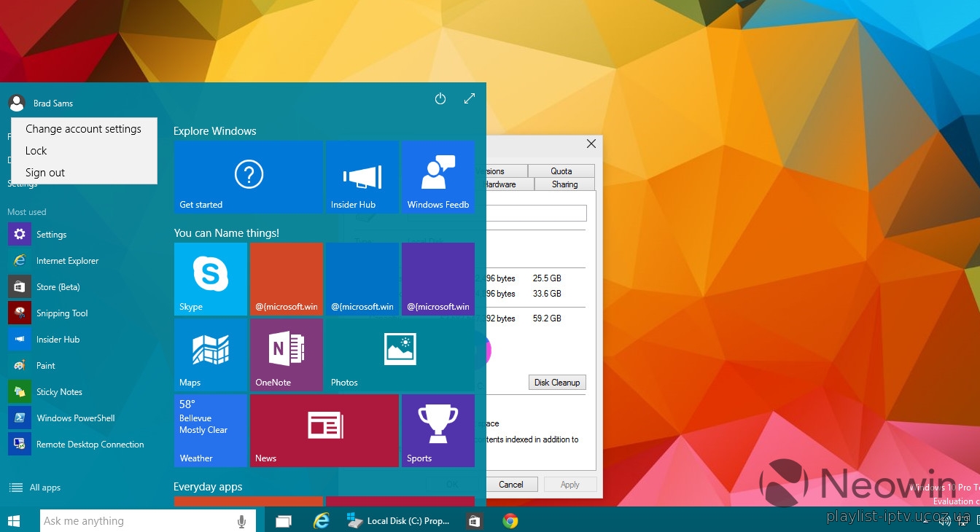Close the Local Disk Properties dialog

pos(591,144)
